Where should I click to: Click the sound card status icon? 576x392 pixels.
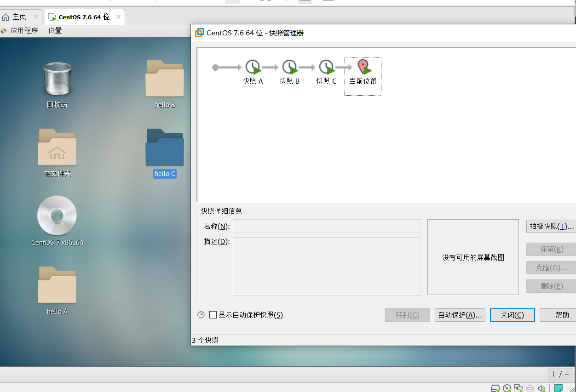pyautogui.click(x=542, y=388)
